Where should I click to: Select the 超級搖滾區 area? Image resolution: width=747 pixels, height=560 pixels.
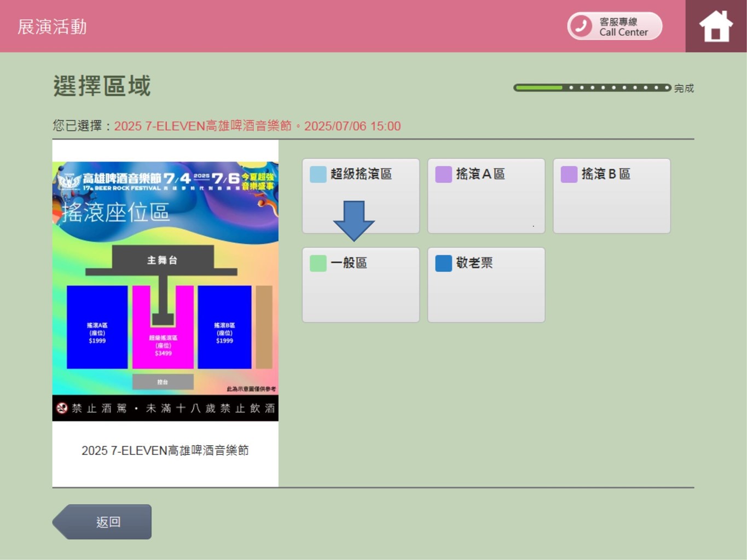click(x=361, y=196)
